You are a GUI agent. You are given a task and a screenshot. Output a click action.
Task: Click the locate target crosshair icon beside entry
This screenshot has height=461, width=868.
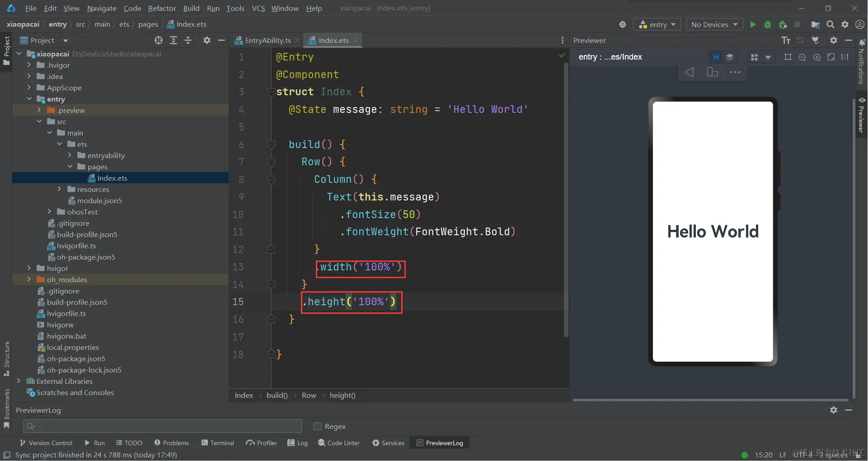[x=623, y=24]
